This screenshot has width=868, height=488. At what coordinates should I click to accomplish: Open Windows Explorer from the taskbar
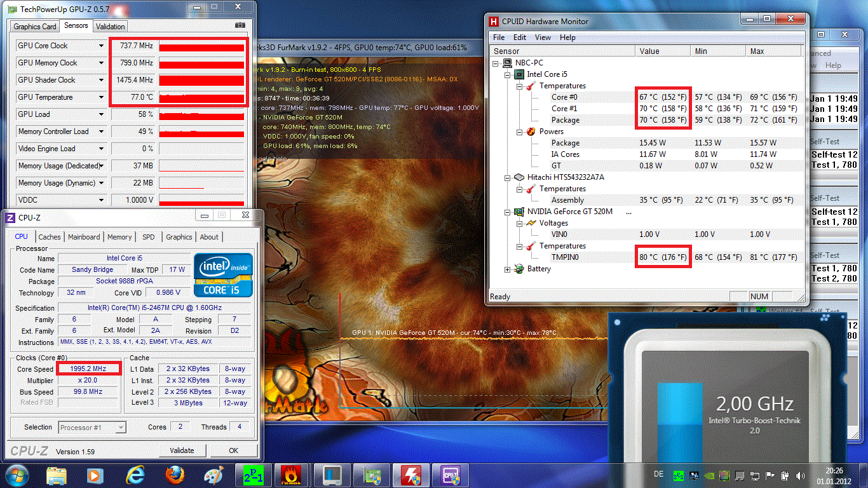pos(57,475)
